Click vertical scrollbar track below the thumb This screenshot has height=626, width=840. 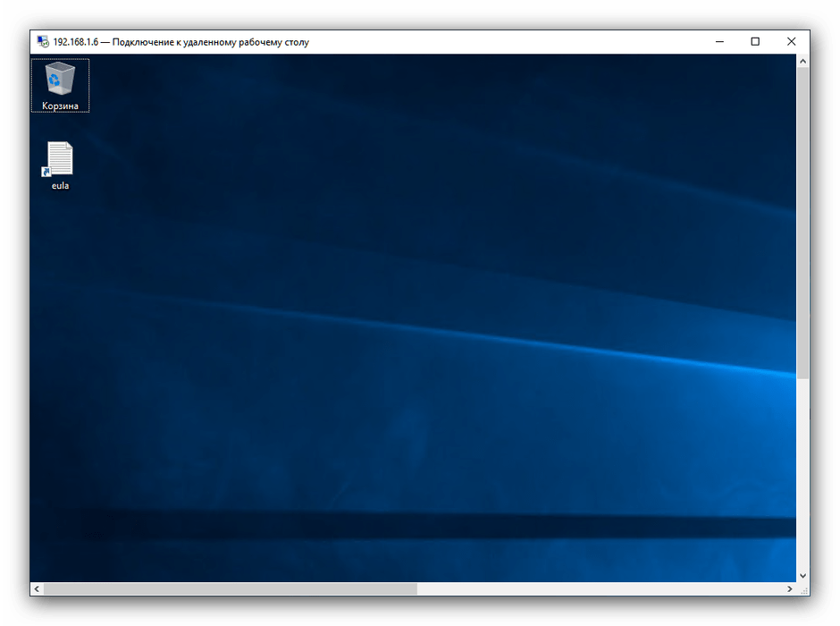[x=802, y=474]
